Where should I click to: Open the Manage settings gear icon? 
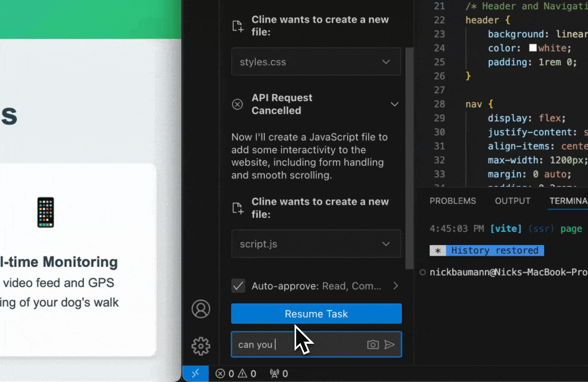click(x=201, y=345)
